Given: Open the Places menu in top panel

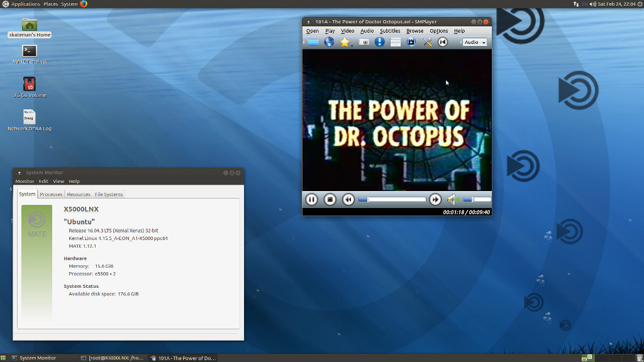Looking at the screenshot, I should [50, 4].
